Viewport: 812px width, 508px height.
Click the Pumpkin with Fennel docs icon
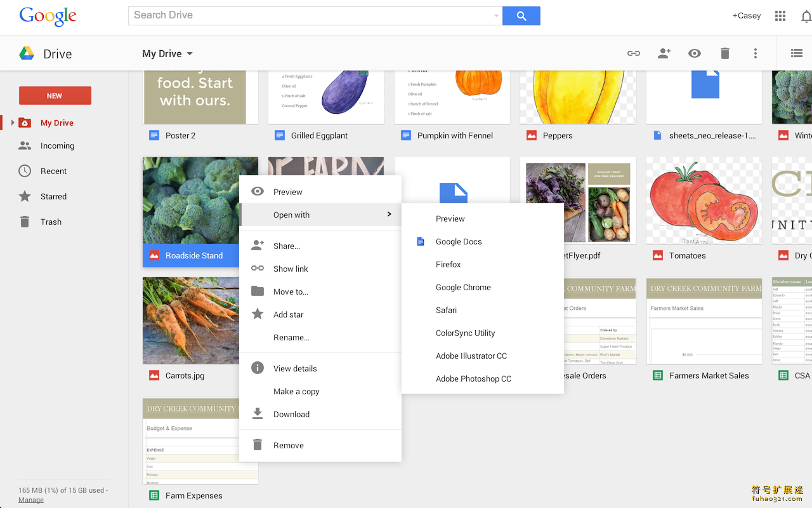406,135
